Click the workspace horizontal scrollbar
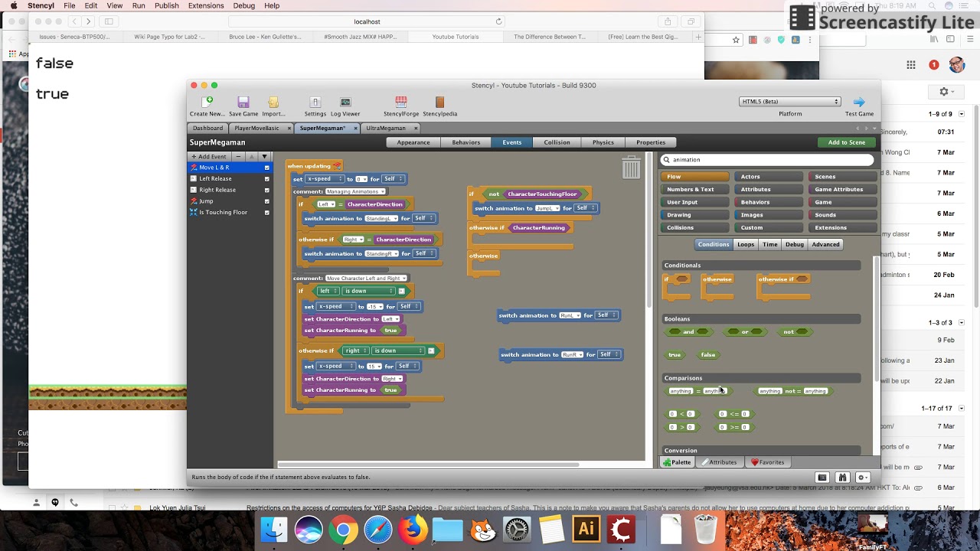Image resolution: width=980 pixels, height=551 pixels. coord(429,465)
